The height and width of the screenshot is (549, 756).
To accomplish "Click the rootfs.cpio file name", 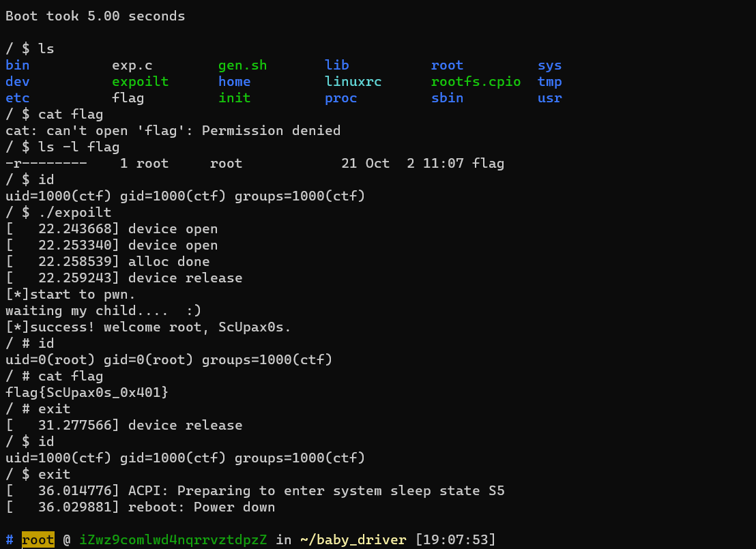I will (476, 82).
